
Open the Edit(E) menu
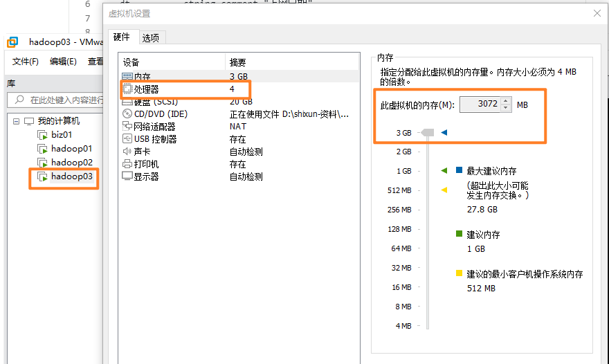tap(63, 62)
